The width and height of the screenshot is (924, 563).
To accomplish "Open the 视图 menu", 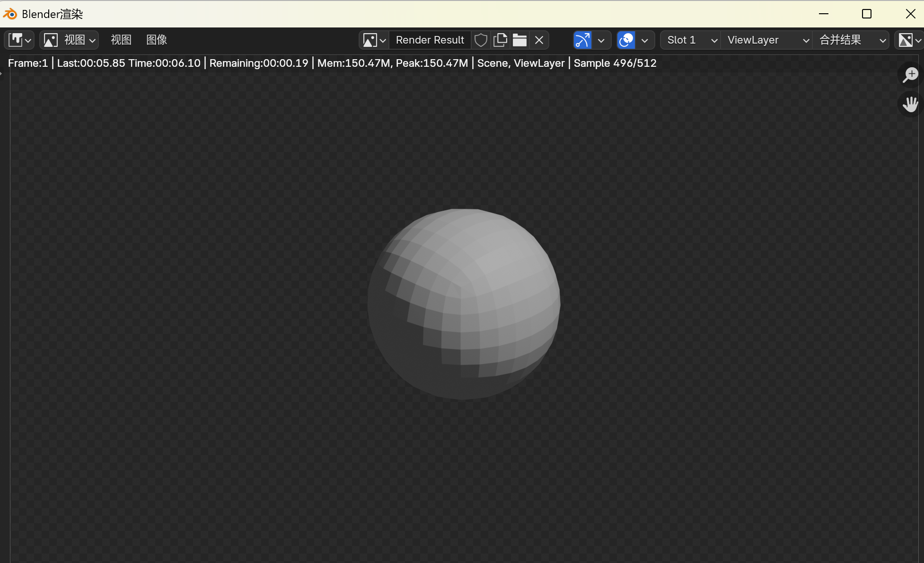I will 121,40.
